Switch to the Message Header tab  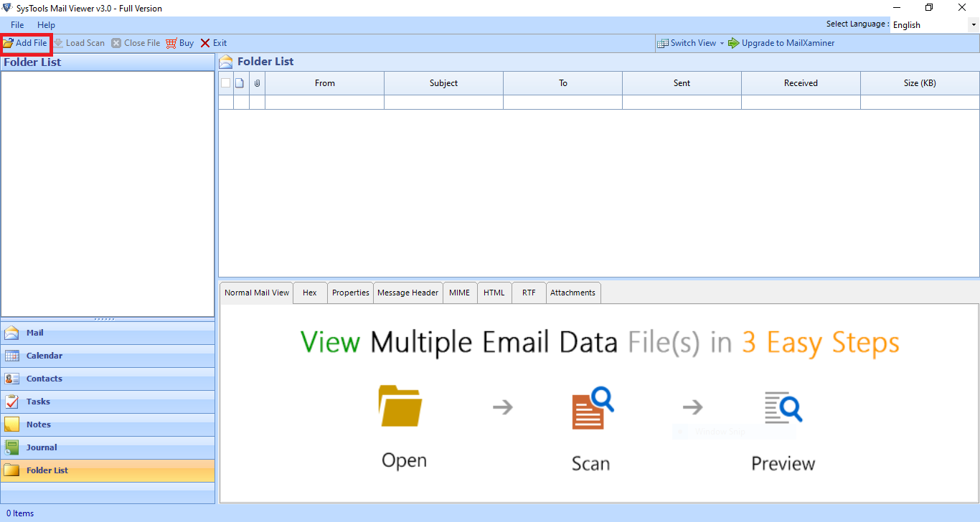407,293
